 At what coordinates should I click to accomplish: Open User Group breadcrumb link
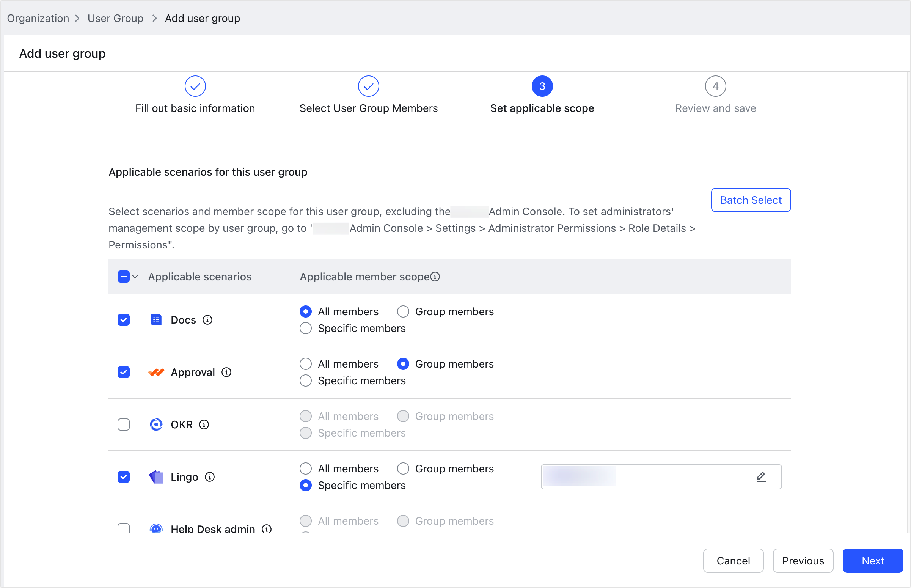click(115, 18)
